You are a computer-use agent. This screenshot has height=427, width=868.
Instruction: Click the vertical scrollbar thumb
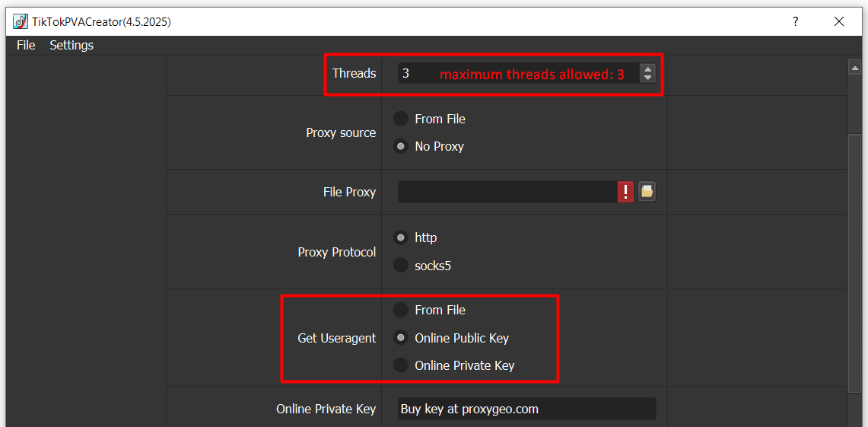tap(854, 263)
